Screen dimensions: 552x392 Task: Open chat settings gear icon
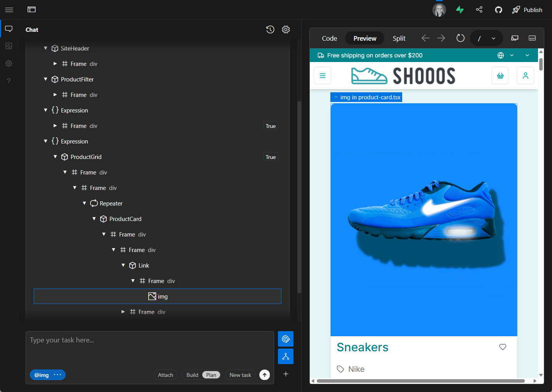click(x=286, y=29)
